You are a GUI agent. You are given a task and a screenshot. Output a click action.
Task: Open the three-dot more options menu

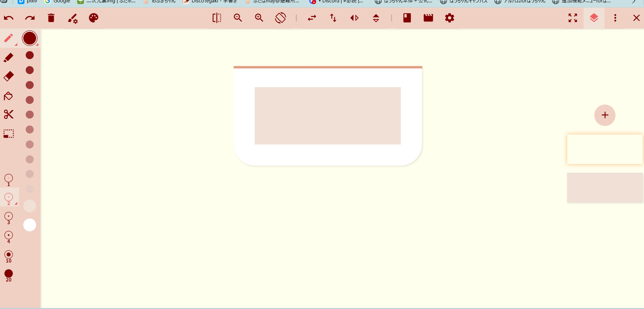tap(615, 18)
